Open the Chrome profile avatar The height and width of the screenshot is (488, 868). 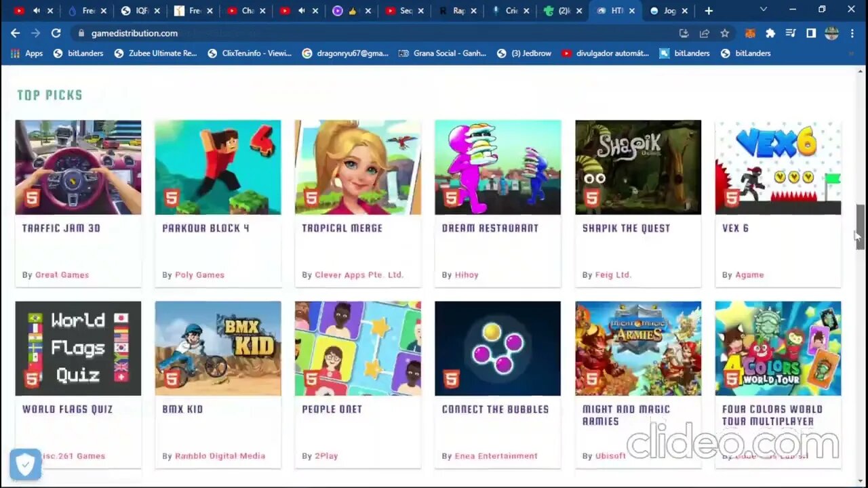832,33
